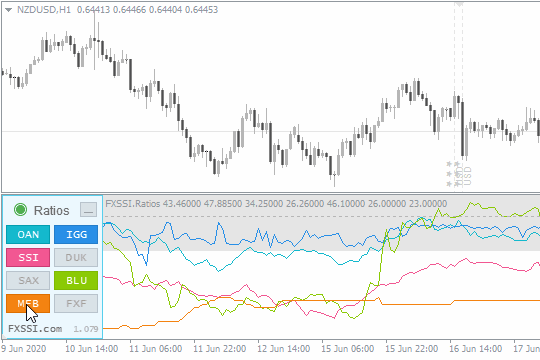
Task: Minimize the Ratios panel
Action: click(89, 209)
